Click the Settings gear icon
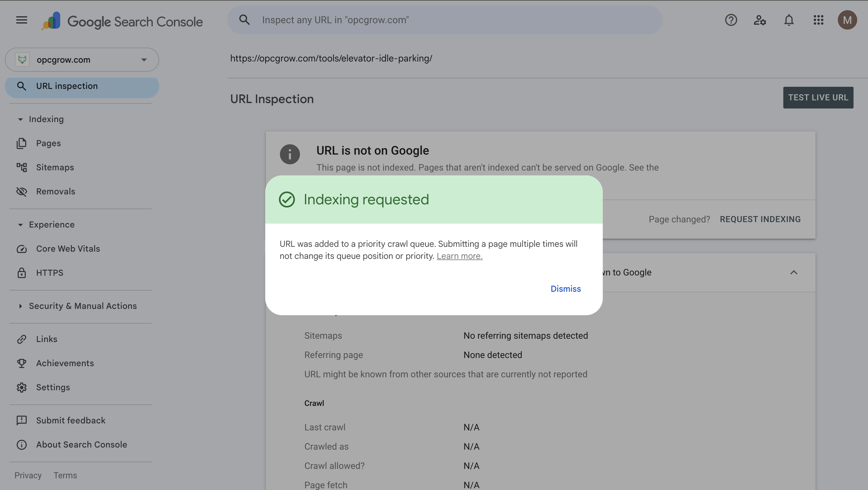The image size is (868, 490). [22, 387]
